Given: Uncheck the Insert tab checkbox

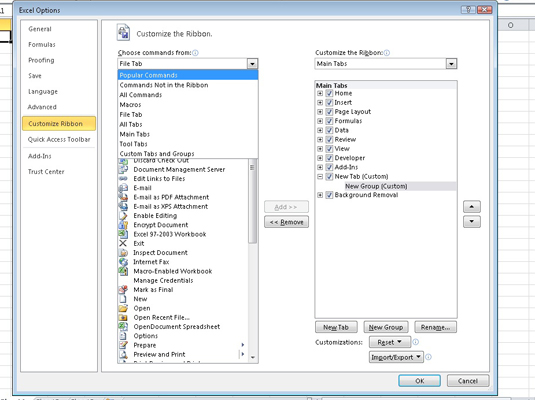Looking at the screenshot, I should [329, 102].
